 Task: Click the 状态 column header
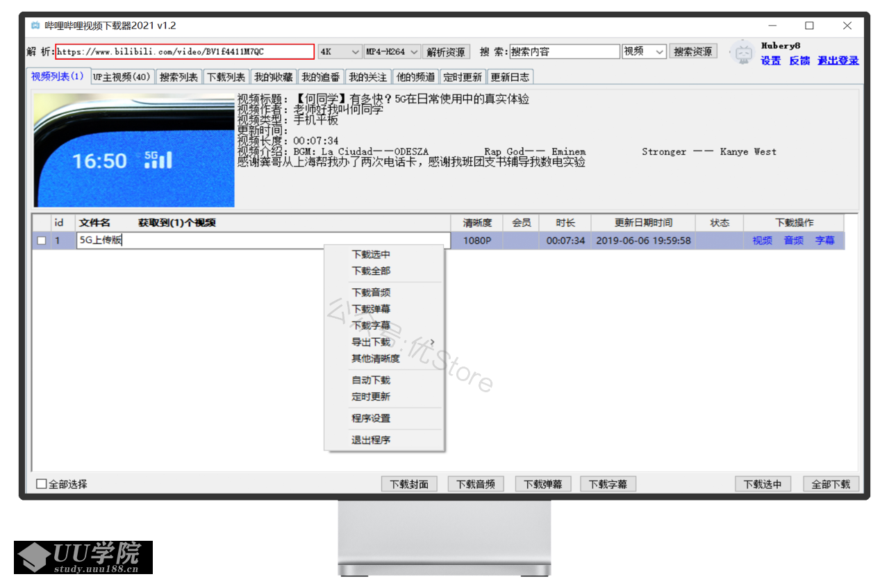(720, 223)
